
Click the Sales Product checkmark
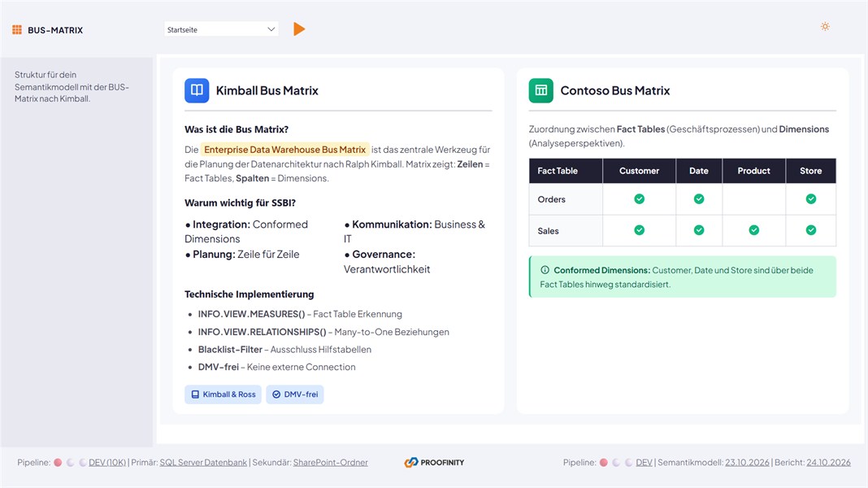754,230
